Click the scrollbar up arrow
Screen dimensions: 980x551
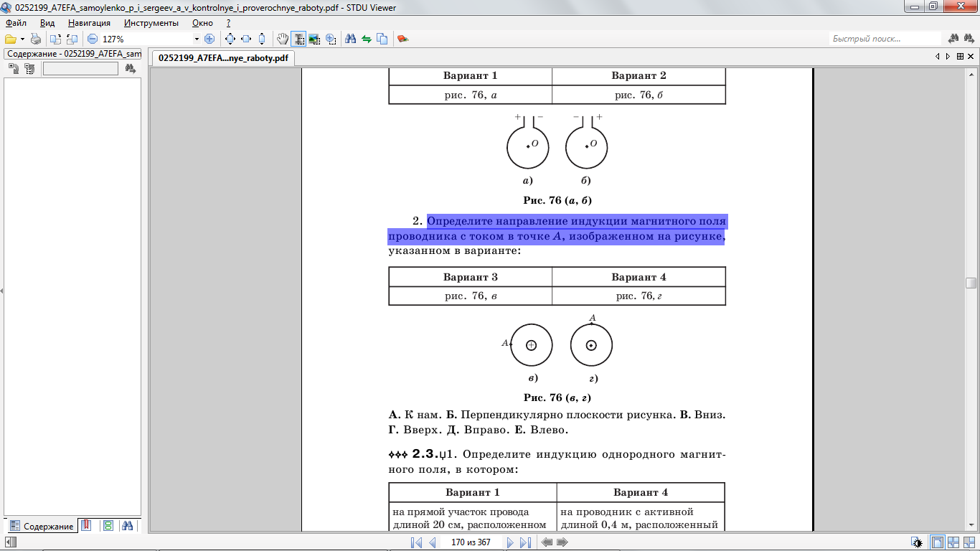[971, 74]
